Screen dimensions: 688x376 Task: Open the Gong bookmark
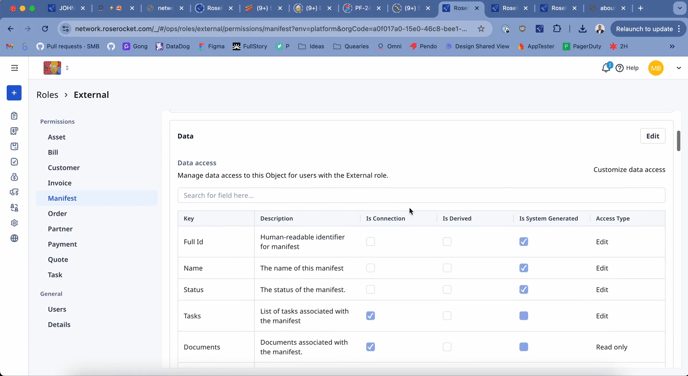click(135, 46)
